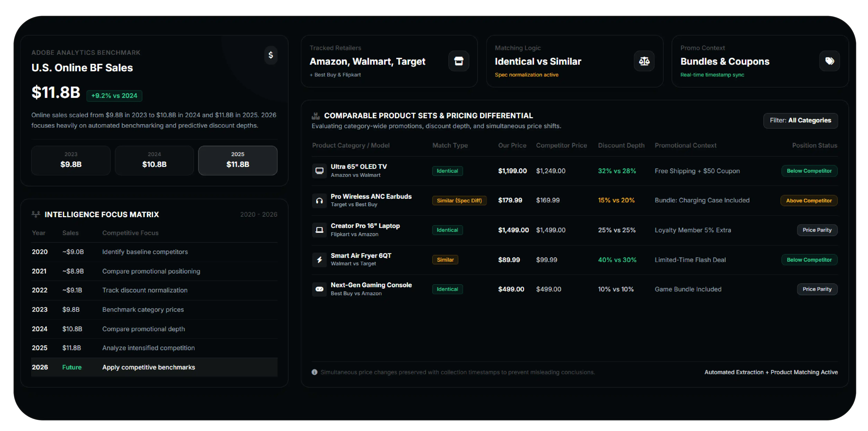Click the Our Price column header
Image resolution: width=868 pixels, height=431 pixels.
coord(512,145)
